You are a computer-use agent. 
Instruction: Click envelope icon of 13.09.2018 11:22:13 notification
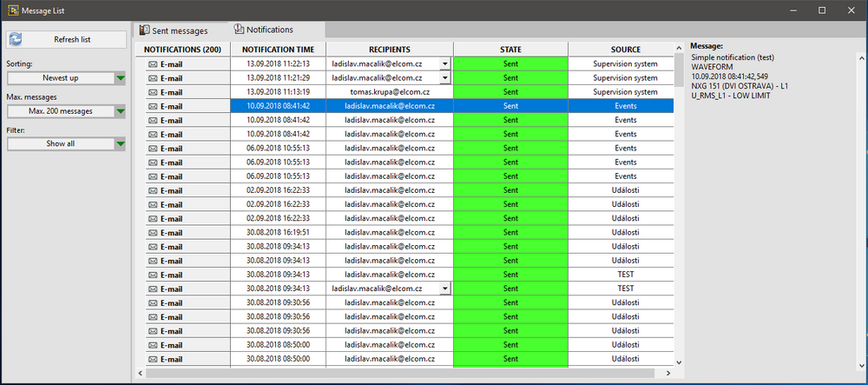(153, 64)
